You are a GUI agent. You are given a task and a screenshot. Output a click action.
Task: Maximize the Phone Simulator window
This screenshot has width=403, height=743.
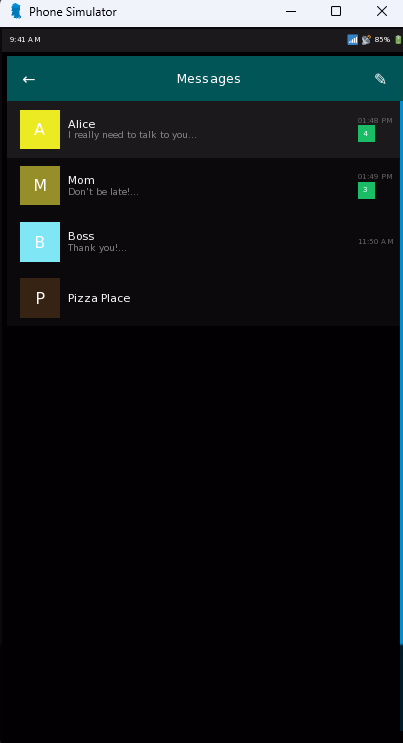pos(336,11)
